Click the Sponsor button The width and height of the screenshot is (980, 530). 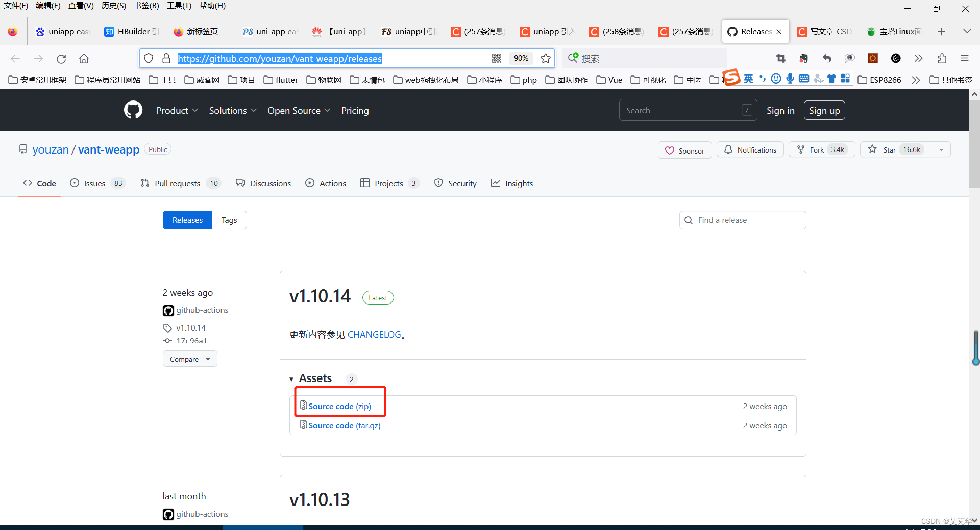(684, 150)
